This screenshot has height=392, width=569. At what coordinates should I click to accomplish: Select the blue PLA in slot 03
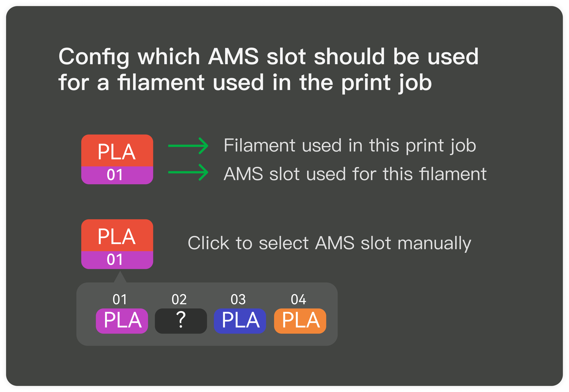coord(240,321)
